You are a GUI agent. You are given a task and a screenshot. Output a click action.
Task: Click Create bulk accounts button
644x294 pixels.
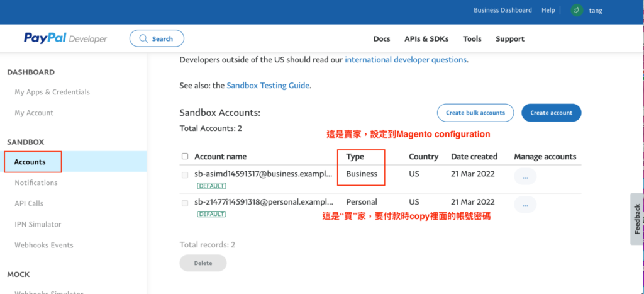(x=475, y=113)
